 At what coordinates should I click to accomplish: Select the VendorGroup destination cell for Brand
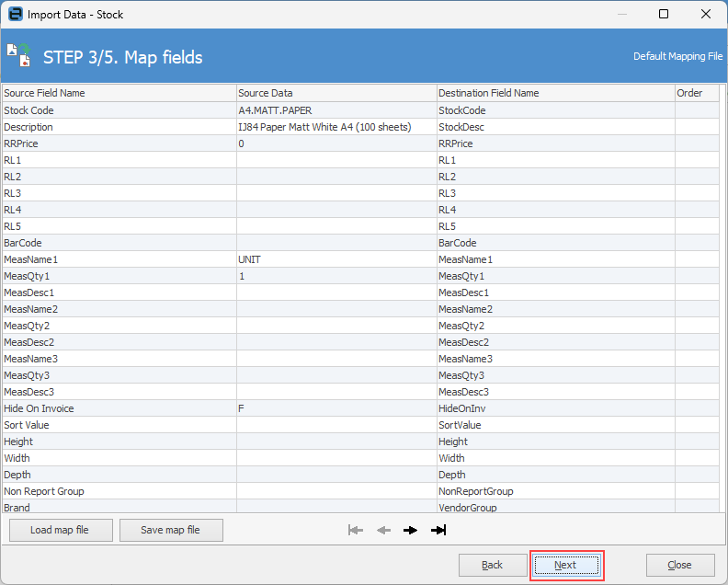click(554, 508)
